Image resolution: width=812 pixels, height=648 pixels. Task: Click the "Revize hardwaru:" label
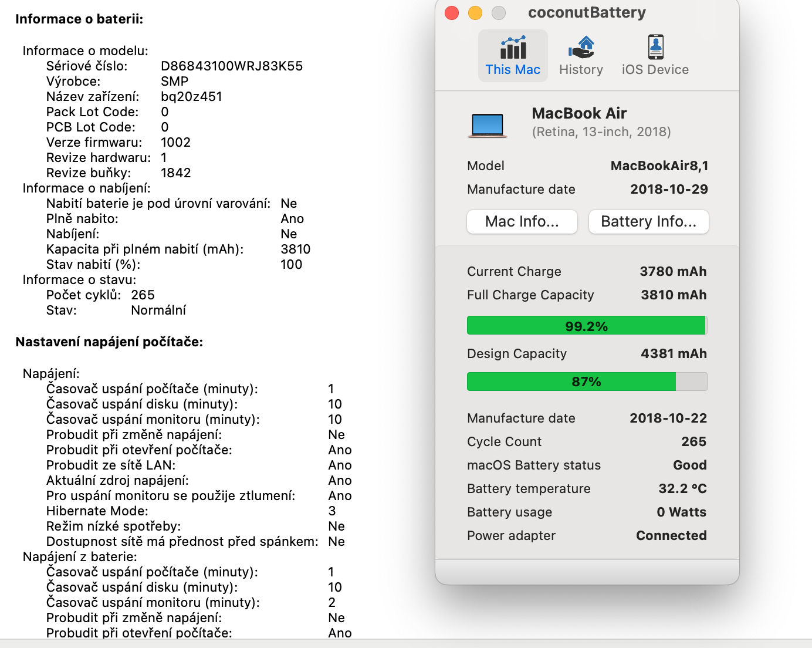coord(99,157)
